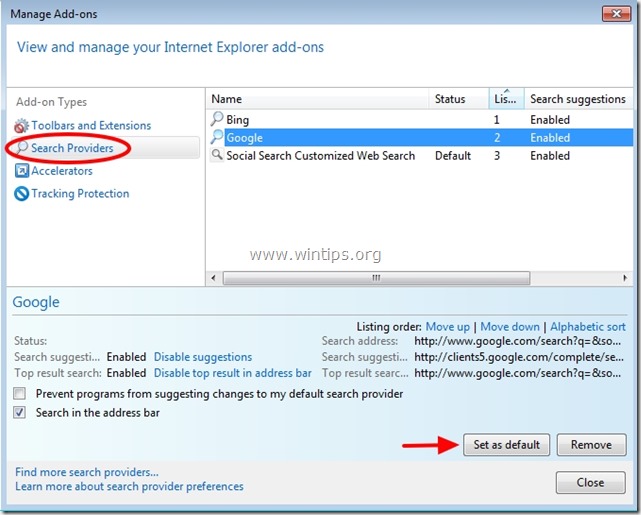Image resolution: width=641 pixels, height=515 pixels.
Task: Click the Social Search Customized magnifier icon
Action: pos(217,155)
